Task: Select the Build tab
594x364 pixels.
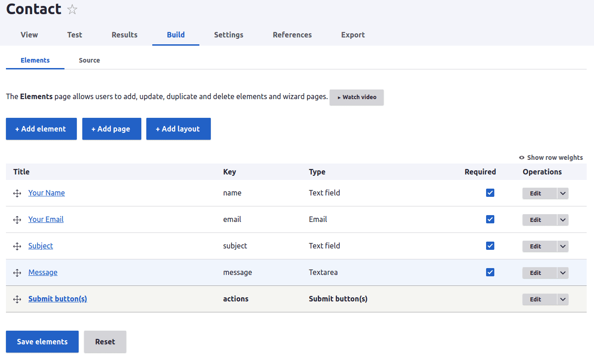Action: (176, 35)
